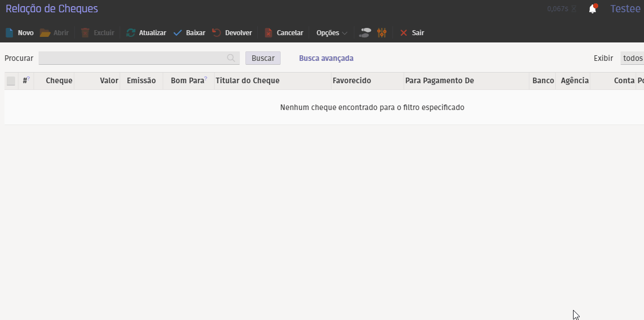Expand the Opções dropdown menu
Viewport: 644px width, 320px height.
point(332,33)
